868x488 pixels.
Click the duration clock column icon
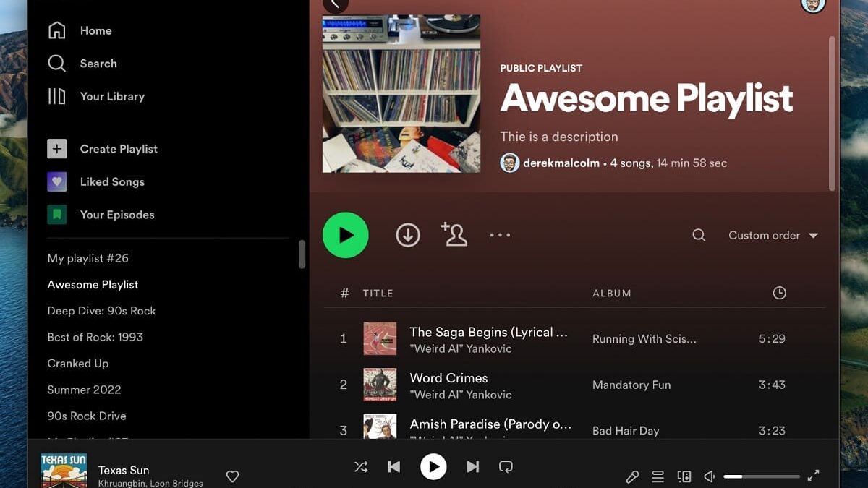tap(779, 293)
